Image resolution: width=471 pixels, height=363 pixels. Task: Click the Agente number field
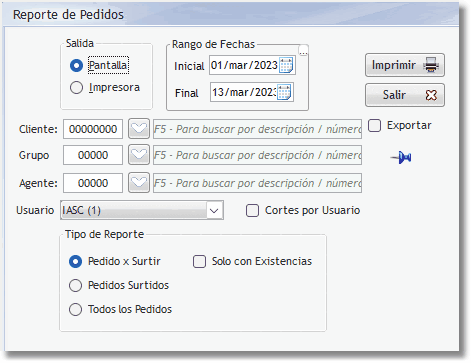[93, 183]
